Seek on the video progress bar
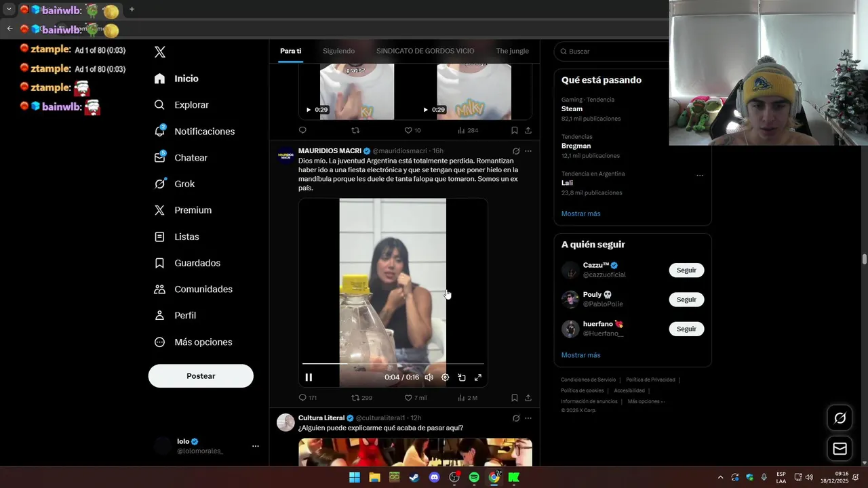The width and height of the screenshot is (868, 488). tap(393, 364)
